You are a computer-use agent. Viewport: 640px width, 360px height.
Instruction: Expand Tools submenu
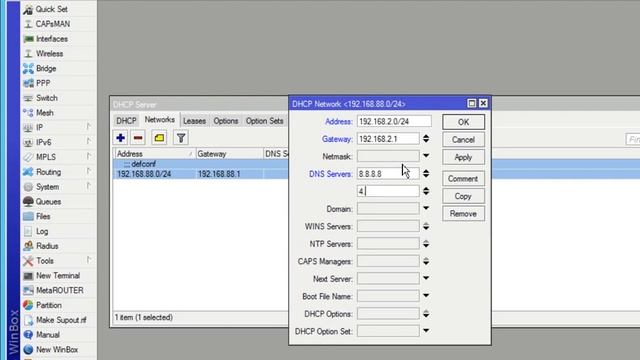click(89, 260)
